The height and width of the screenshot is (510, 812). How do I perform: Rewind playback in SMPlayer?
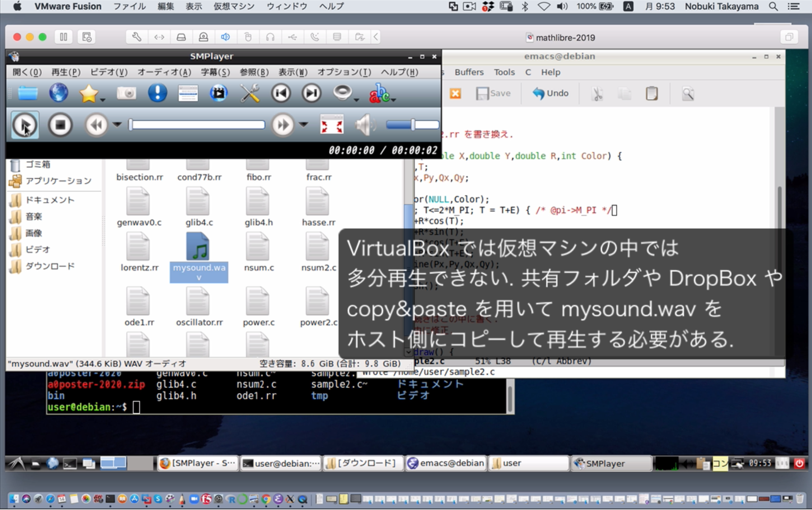[x=96, y=125]
